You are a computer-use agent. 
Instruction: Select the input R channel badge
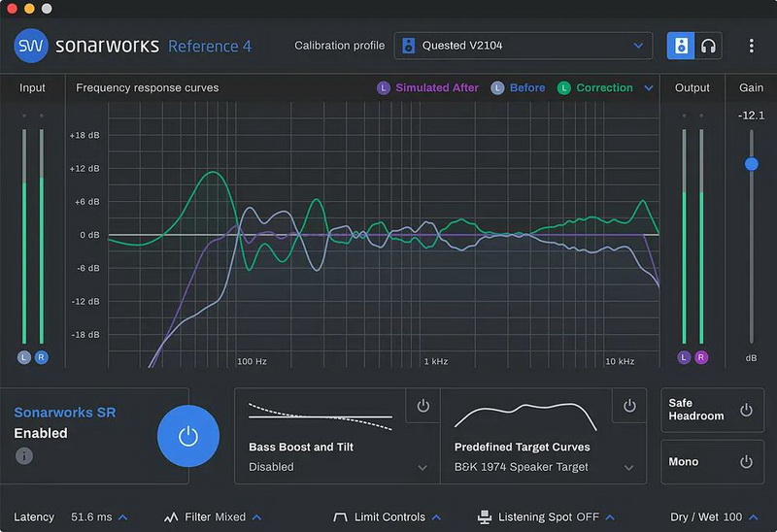pos(42,357)
